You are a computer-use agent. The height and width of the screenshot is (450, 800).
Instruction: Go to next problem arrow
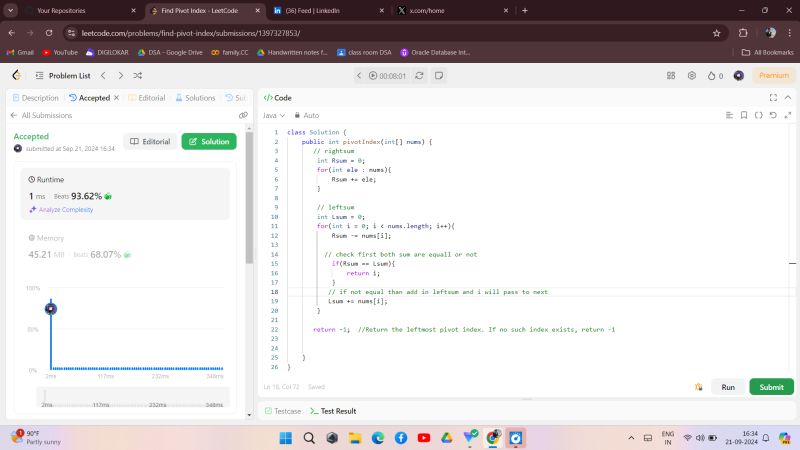[x=120, y=76]
